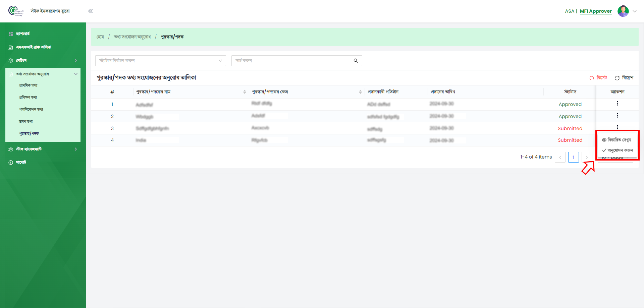Open প্রশিক্ষণ তথ্য submenu item

(x=28, y=98)
